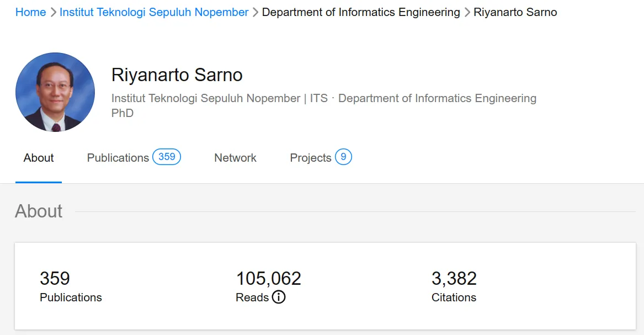Click the chevron before Department of Informatics Engineering
Screen dimensions: 644x335
click(256, 12)
